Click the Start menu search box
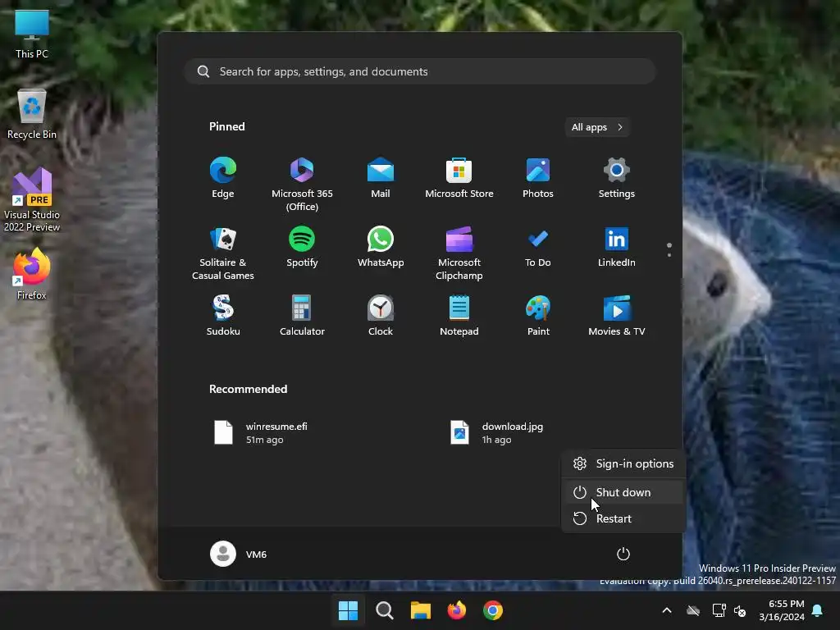This screenshot has width=840, height=630. point(420,71)
